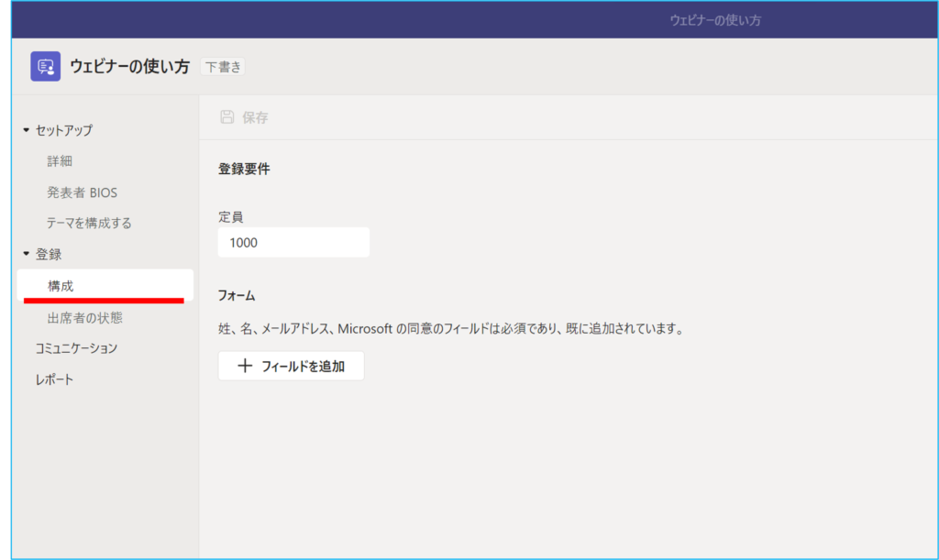
Task: Click the セットアップ group label
Action: click(x=63, y=131)
